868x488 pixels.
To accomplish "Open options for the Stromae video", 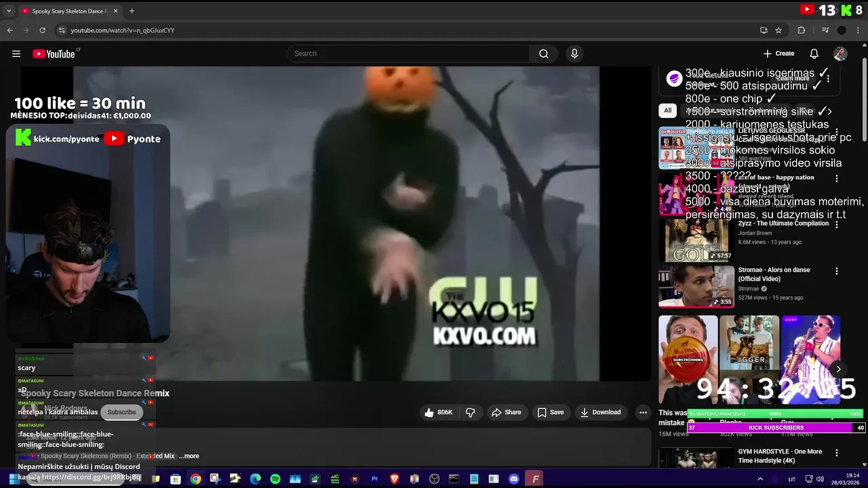I will 836,271.
